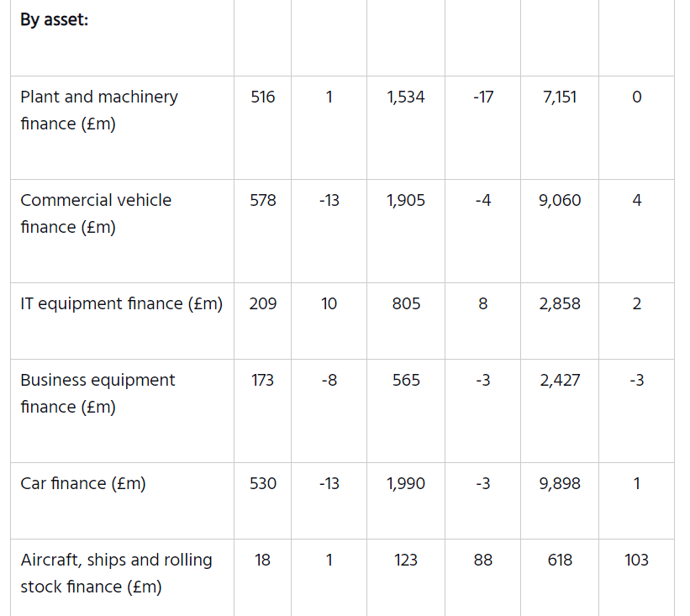690x616 pixels.
Task: Click 'Aircraft, ships and rolling stock finance' label
Action: click(x=116, y=573)
